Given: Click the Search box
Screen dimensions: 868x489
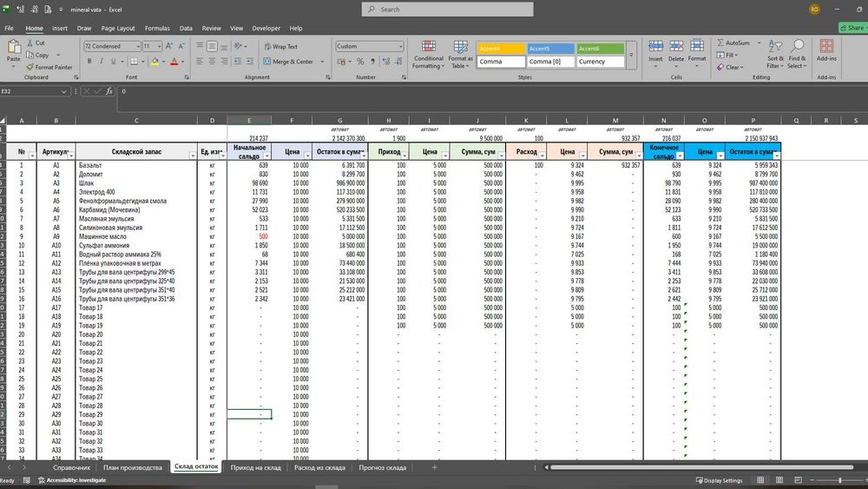Looking at the screenshot, I should (447, 10).
